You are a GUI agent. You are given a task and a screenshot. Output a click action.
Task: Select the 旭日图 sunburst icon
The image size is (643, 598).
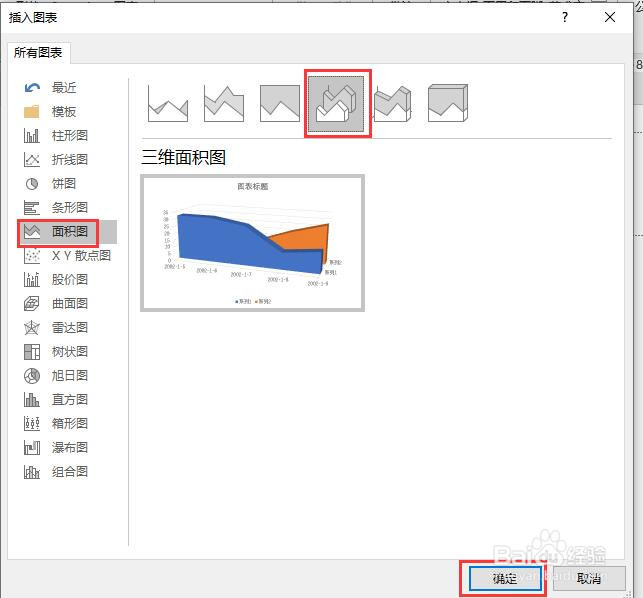tap(32, 376)
